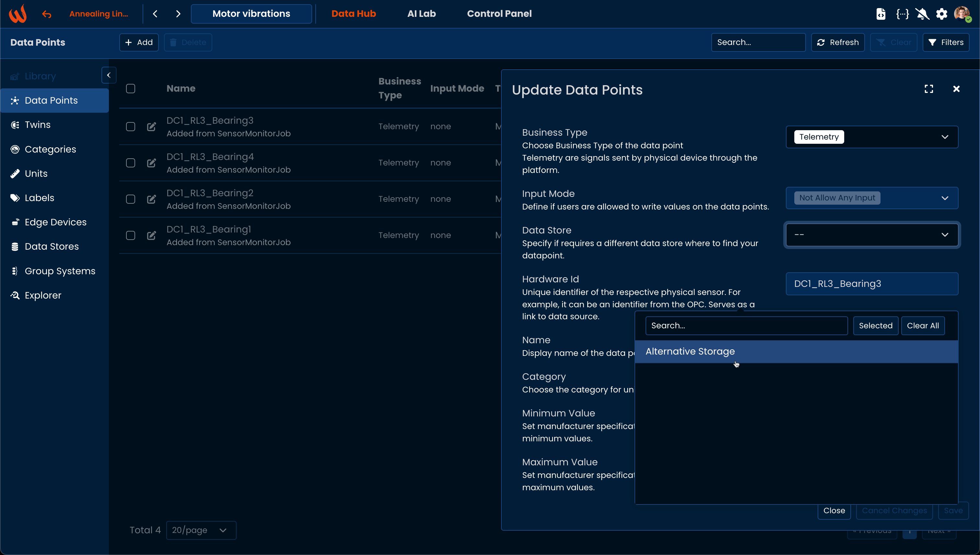The height and width of the screenshot is (555, 980).
Task: Toggle the select-all header checkbox
Action: click(131, 88)
